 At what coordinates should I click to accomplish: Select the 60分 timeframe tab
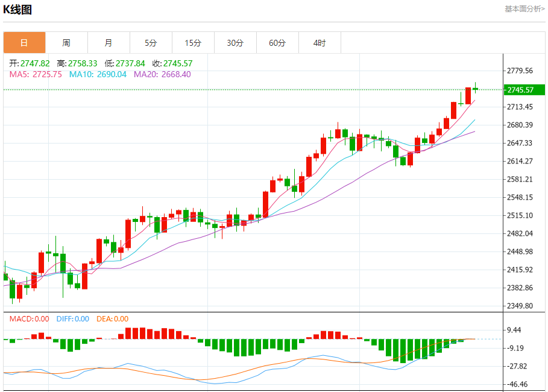(x=277, y=43)
